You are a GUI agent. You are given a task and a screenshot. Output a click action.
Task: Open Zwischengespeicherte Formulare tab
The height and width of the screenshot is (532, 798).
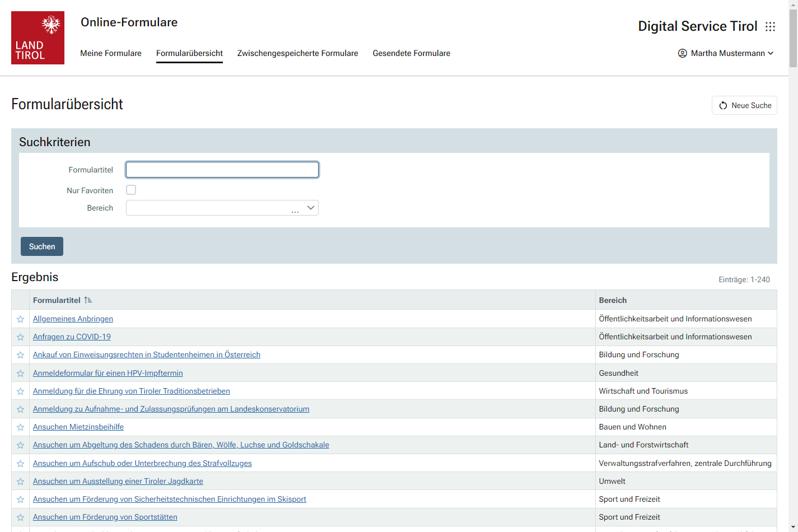click(297, 53)
